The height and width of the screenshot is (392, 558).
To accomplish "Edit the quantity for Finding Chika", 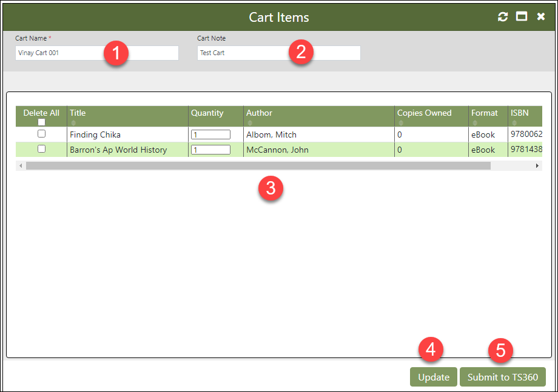I will click(210, 134).
